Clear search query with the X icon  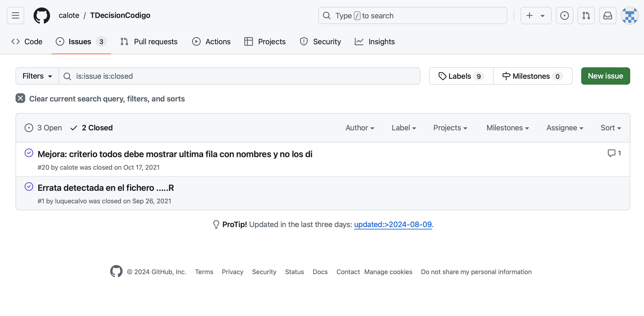point(20,98)
